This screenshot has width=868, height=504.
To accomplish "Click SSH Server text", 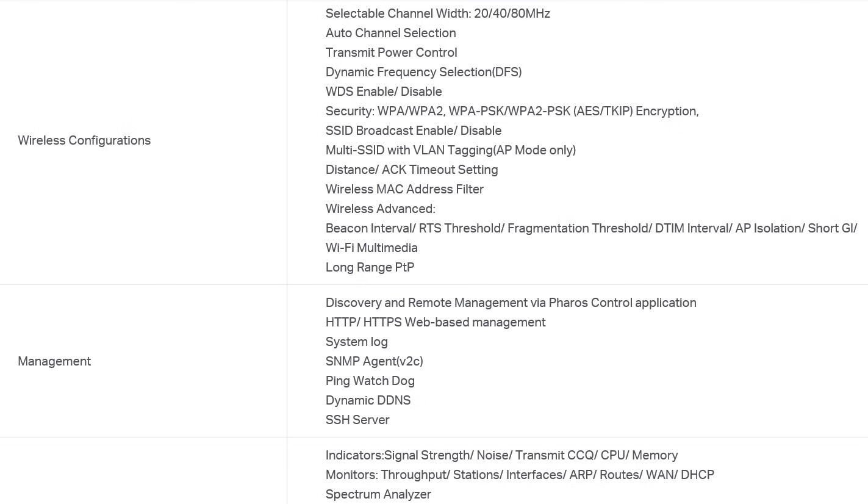I will point(357,420).
